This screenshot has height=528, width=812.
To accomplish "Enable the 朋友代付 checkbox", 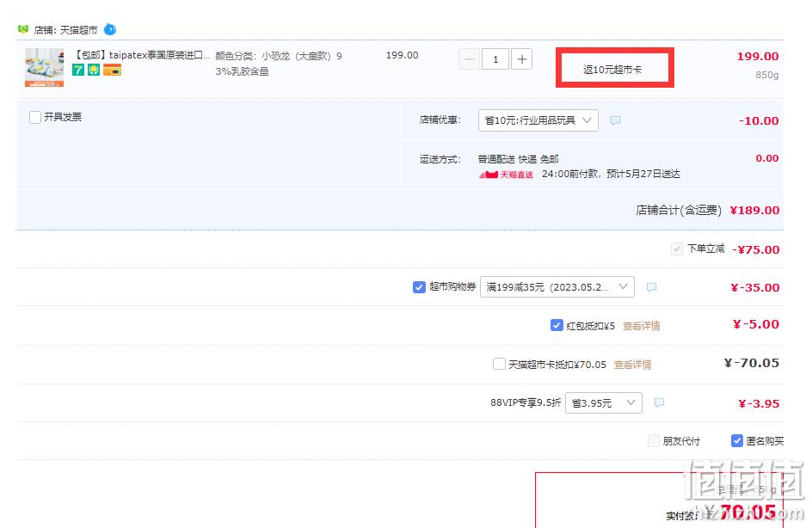I will 654,441.
